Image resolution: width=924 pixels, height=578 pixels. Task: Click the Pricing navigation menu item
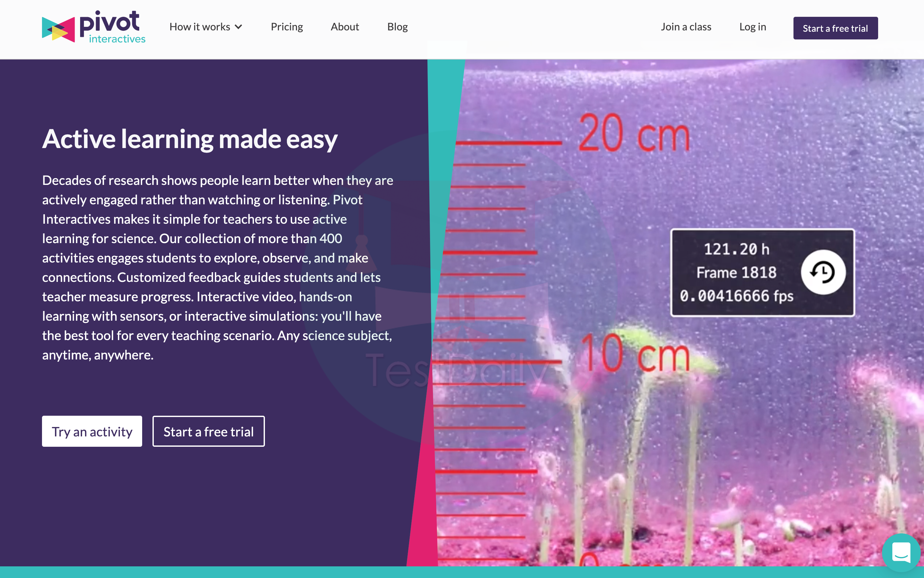coord(287,26)
